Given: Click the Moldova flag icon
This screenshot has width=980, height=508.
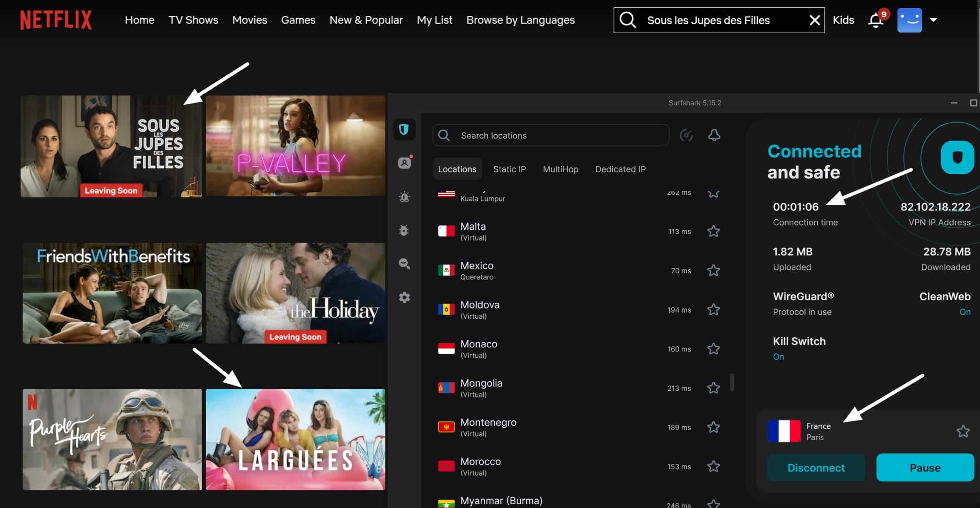Looking at the screenshot, I should click(x=446, y=310).
